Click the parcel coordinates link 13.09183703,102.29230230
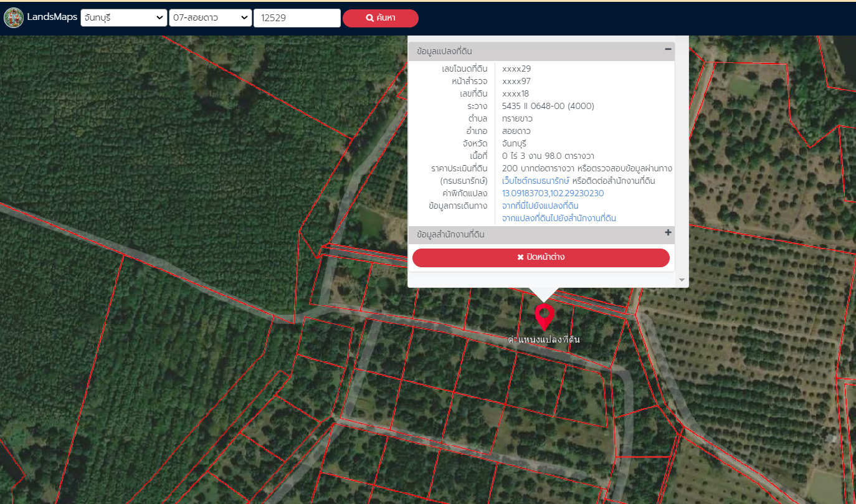The width and height of the screenshot is (856, 504). click(553, 193)
